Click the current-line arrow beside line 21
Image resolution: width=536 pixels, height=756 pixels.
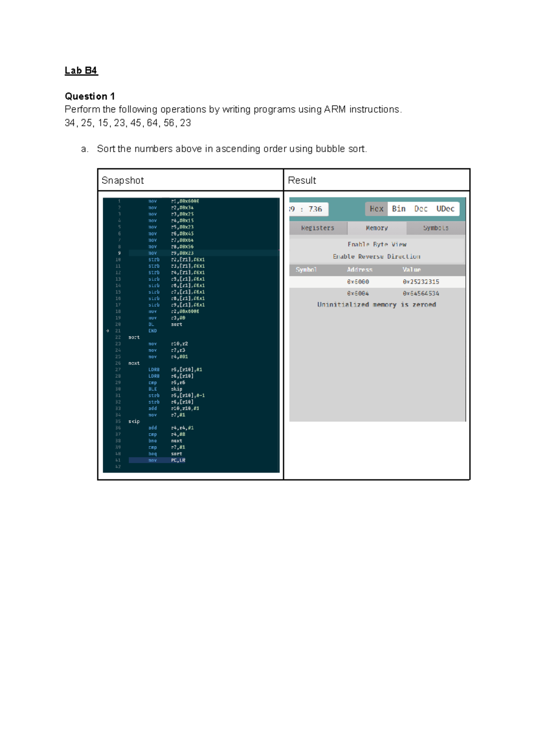click(108, 331)
